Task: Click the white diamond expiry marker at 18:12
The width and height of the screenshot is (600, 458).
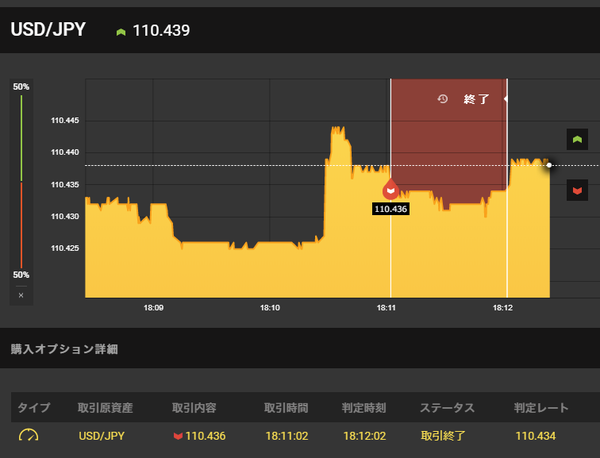Action: (506, 99)
